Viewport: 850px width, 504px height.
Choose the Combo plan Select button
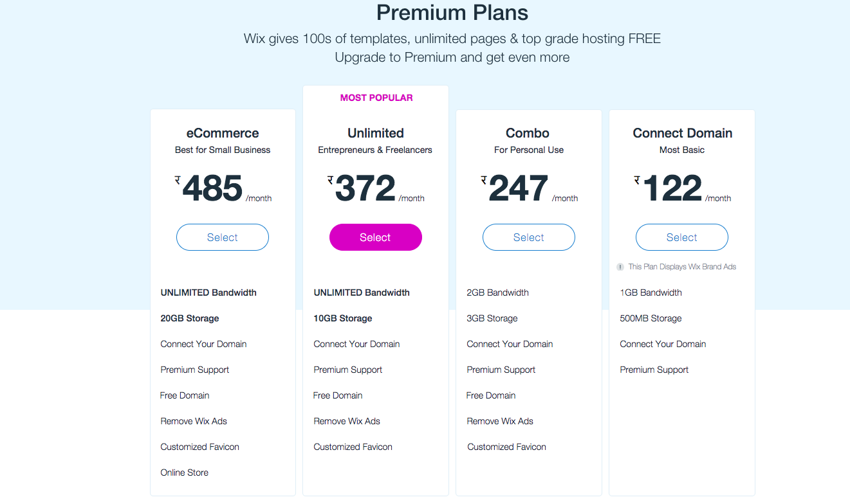pos(529,237)
